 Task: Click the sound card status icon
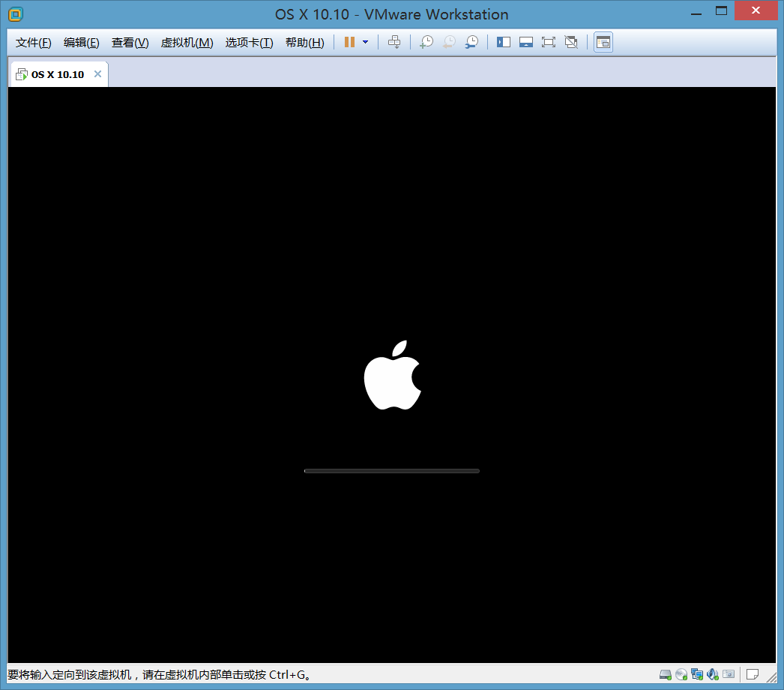click(x=713, y=674)
